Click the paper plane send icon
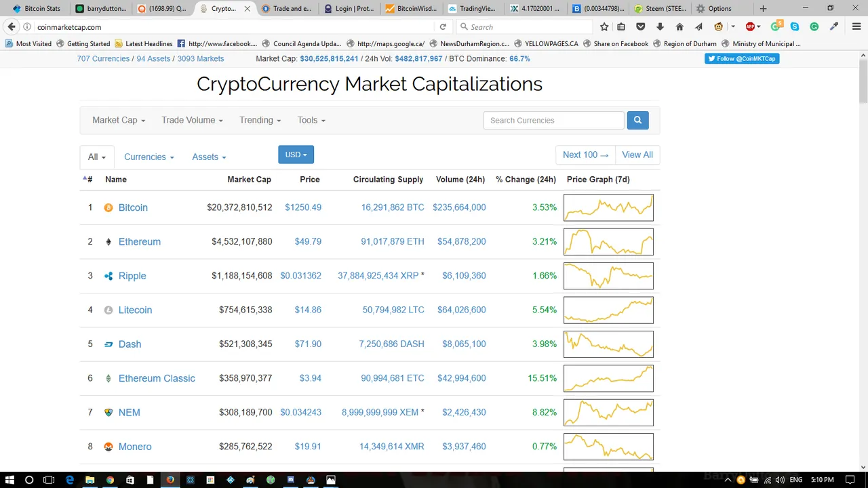This screenshot has height=488, width=868. pos(698,27)
